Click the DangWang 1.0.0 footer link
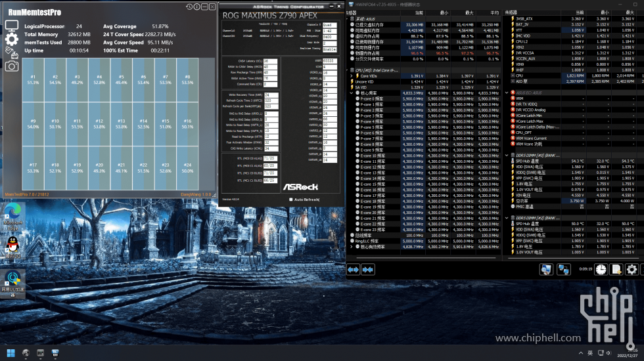The image size is (644, 361). (196, 194)
